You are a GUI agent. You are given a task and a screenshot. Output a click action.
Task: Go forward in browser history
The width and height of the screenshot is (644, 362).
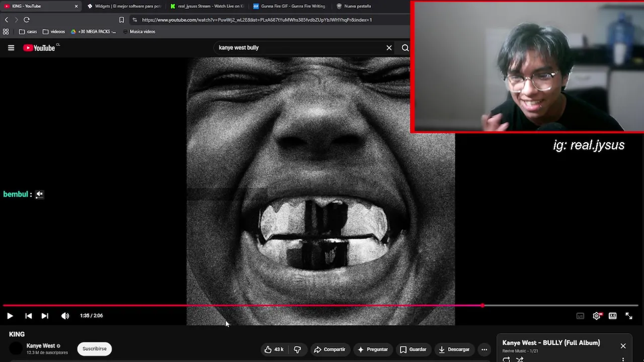click(x=16, y=20)
